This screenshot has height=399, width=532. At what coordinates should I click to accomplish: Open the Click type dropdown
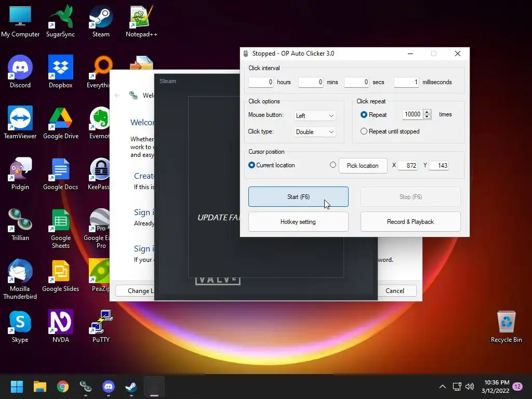(315, 132)
